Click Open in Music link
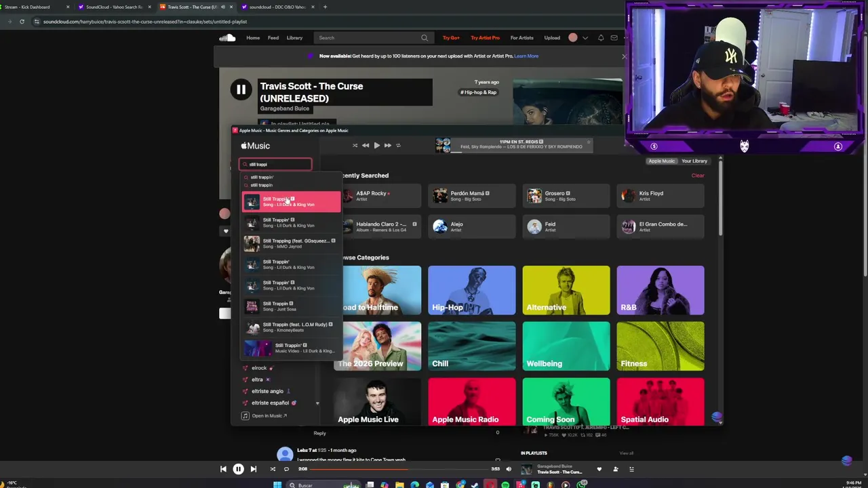 click(x=264, y=415)
